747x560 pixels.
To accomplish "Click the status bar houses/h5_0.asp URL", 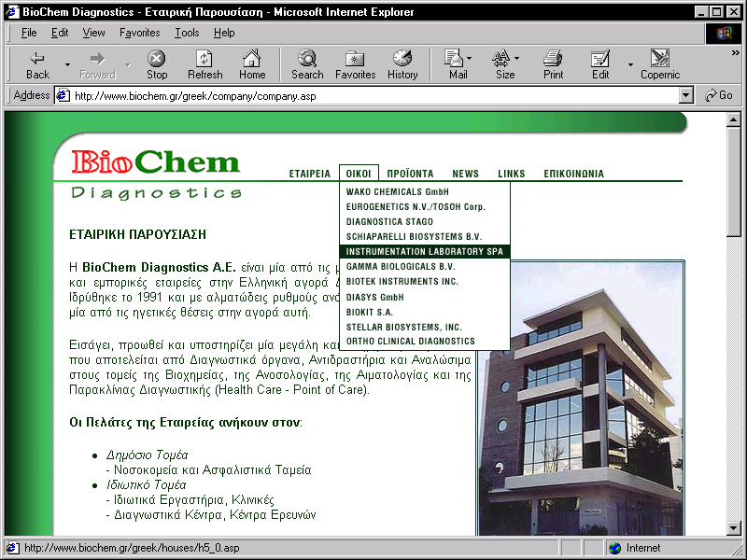I will [x=132, y=548].
